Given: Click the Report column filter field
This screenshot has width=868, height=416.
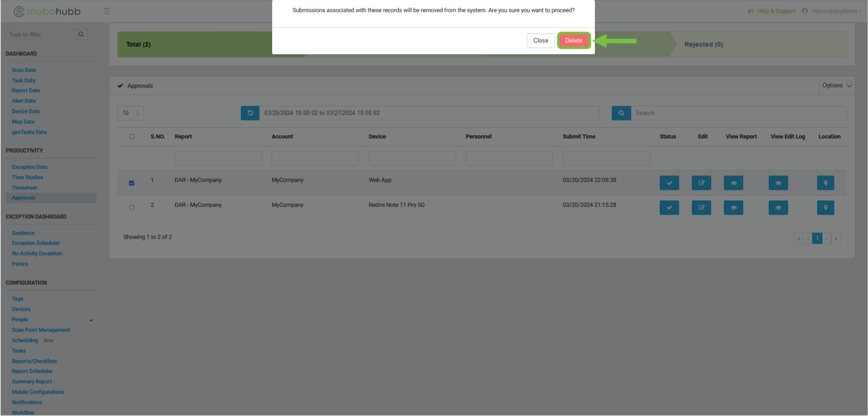Looking at the screenshot, I should [x=218, y=159].
